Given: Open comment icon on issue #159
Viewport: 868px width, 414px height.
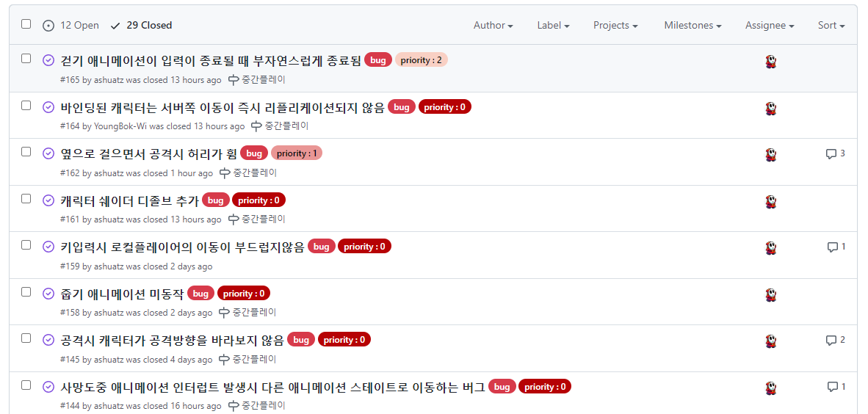Looking at the screenshot, I should pos(832,247).
